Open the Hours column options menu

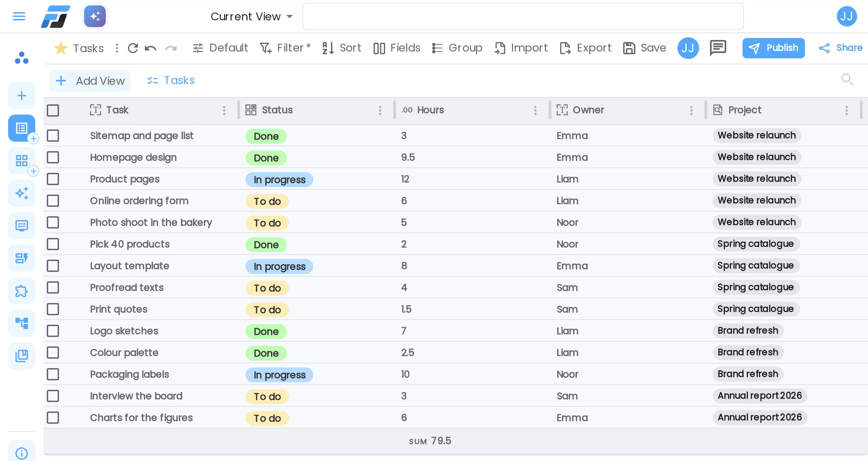coord(535,110)
